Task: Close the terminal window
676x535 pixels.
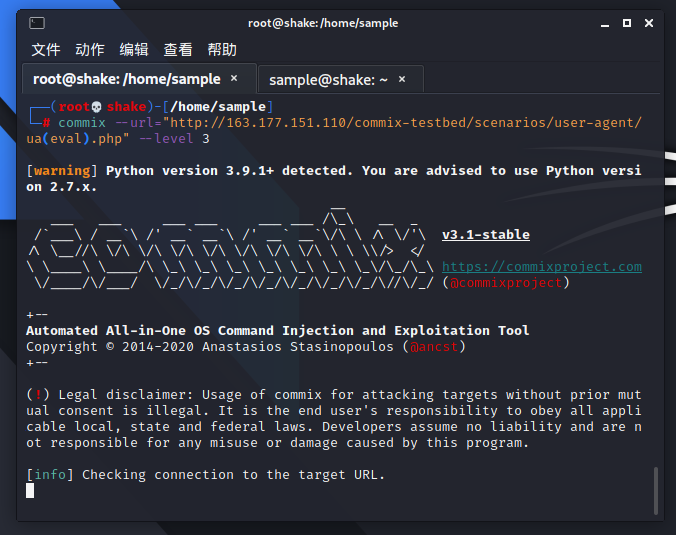Action: (648, 22)
